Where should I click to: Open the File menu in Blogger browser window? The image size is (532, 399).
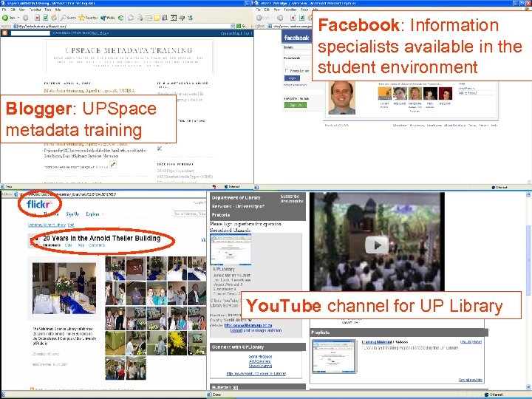(4, 10)
